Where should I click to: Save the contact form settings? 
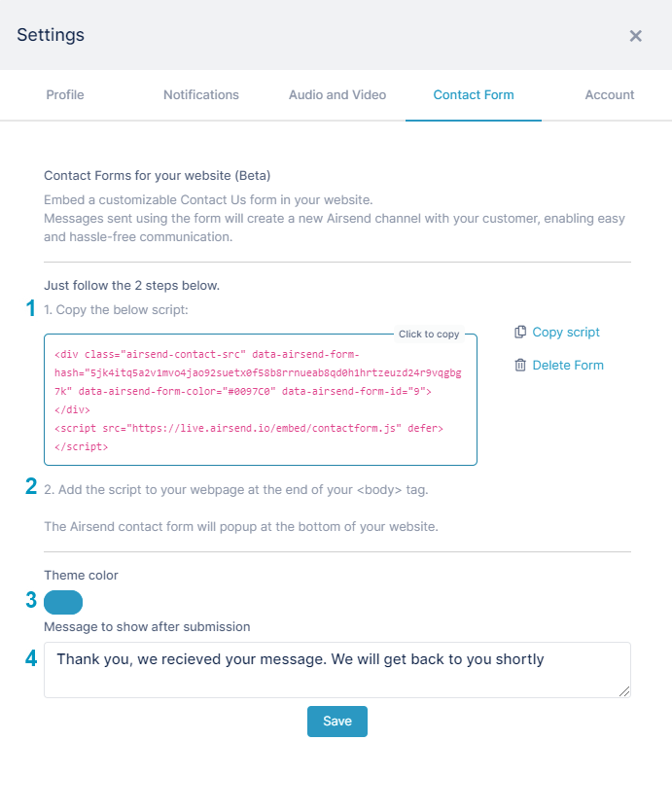point(337,721)
